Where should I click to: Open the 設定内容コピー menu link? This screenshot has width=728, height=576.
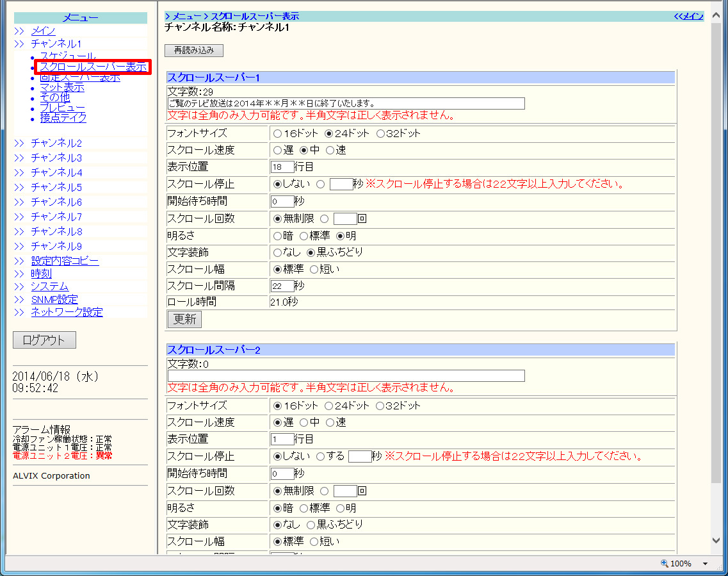(x=65, y=261)
